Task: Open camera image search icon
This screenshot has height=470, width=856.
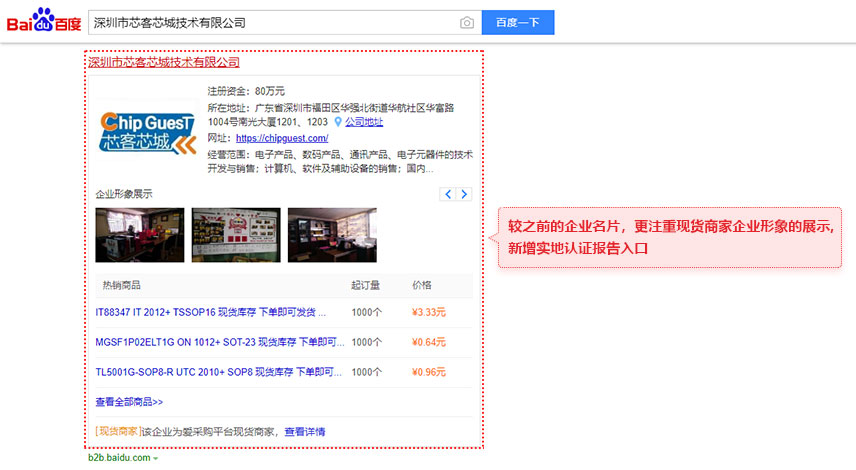Action: [x=467, y=22]
